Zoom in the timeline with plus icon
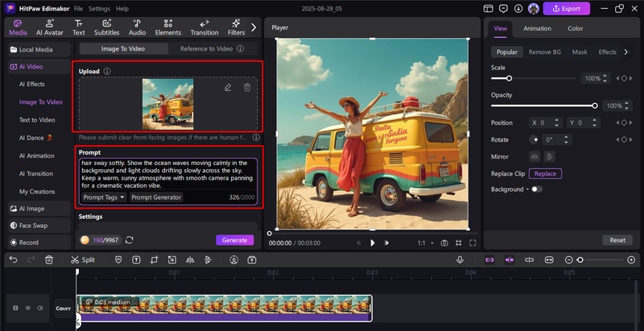 point(631,260)
